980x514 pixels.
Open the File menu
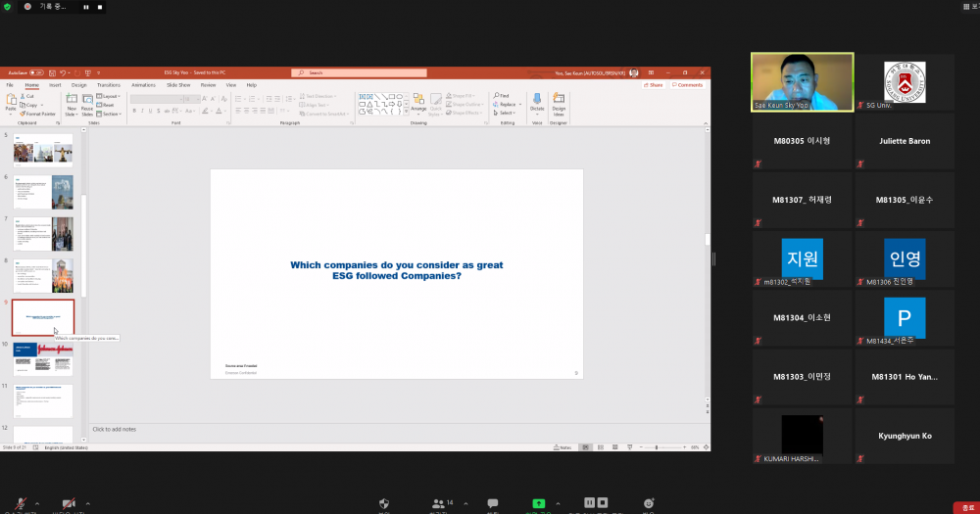(x=10, y=85)
